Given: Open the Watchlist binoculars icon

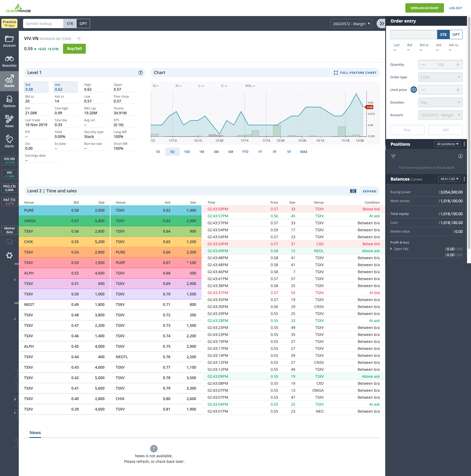Looking at the screenshot, I should (x=9, y=58).
